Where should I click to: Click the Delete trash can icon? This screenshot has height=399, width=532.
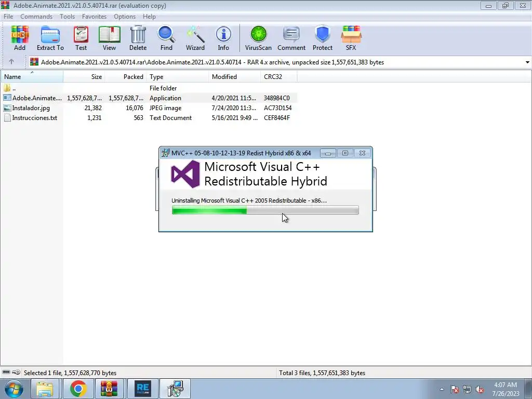(138, 38)
